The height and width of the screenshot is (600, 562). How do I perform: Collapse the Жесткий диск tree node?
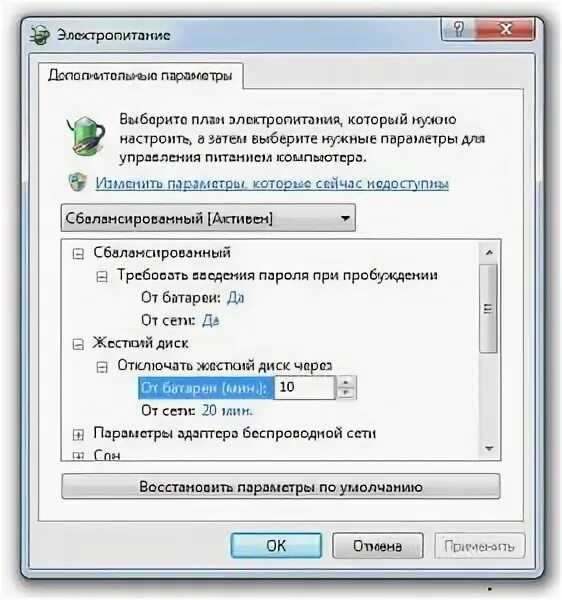click(x=78, y=344)
